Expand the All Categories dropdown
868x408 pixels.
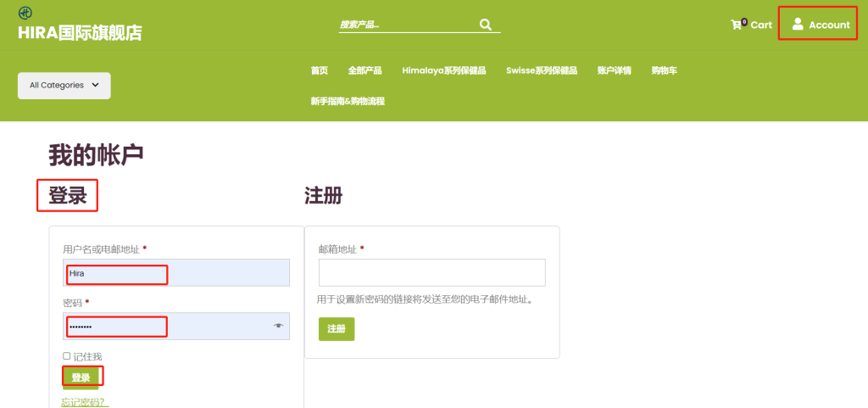64,86
